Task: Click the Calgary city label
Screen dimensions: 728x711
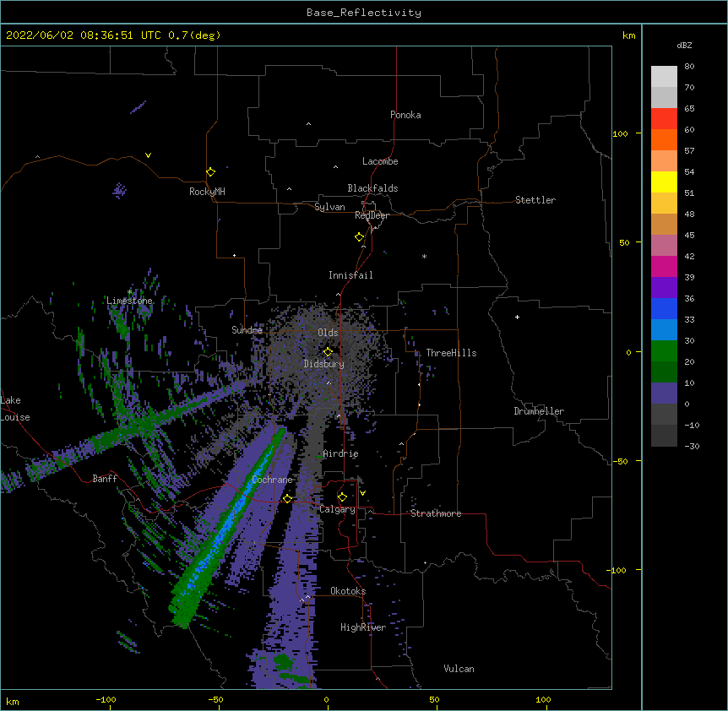Action: coord(337,509)
